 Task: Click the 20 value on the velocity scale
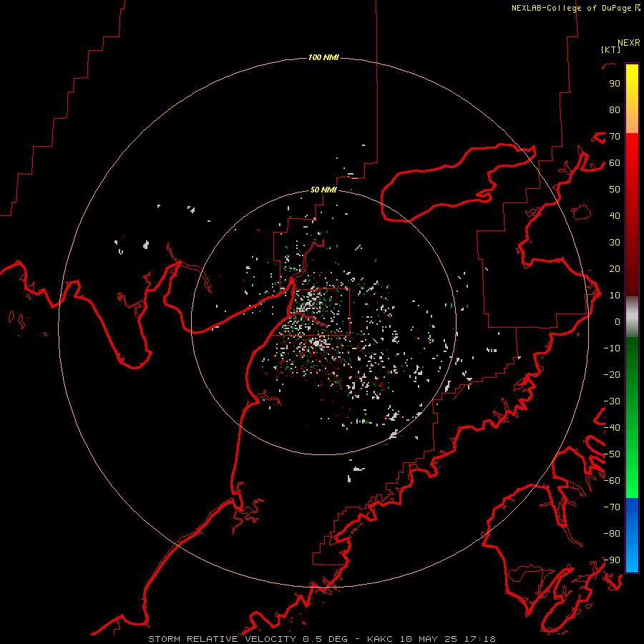(x=615, y=269)
